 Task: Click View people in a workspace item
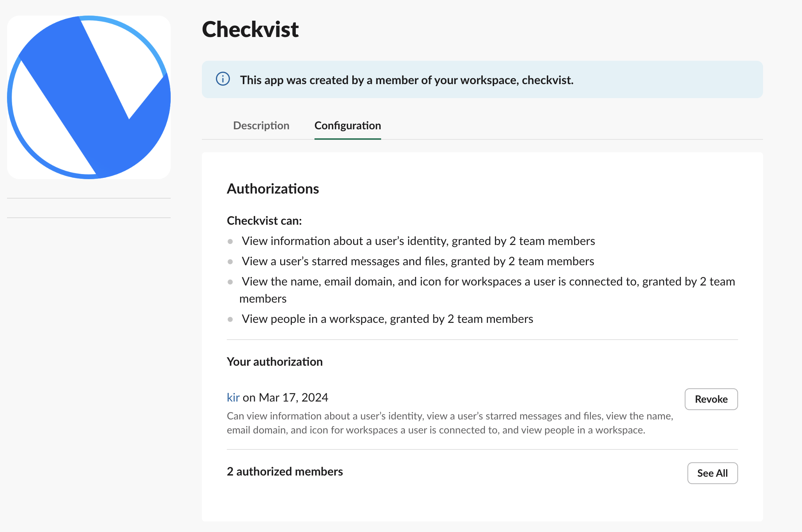pos(387,319)
